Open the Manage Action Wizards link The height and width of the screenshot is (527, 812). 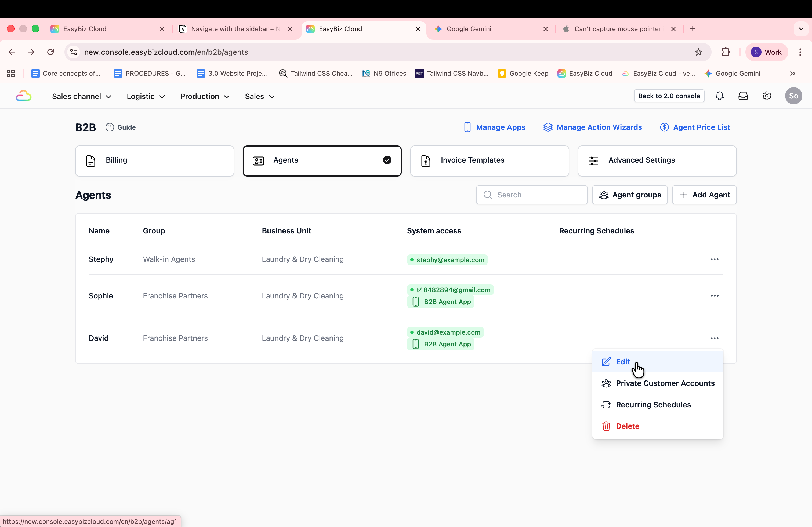tap(592, 127)
